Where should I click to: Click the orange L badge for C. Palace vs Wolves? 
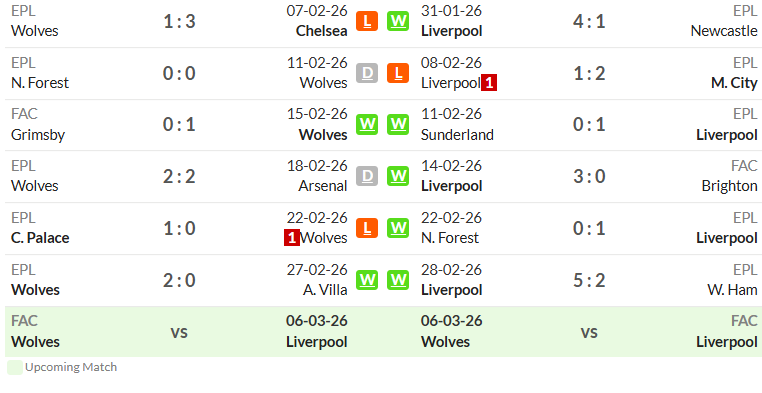[x=367, y=228]
